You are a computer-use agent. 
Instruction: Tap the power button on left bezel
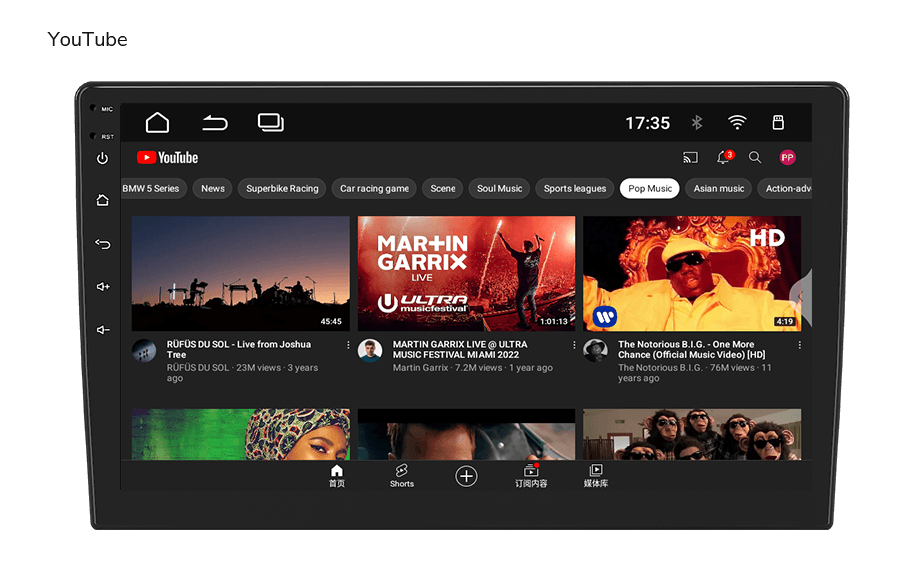coord(102,158)
